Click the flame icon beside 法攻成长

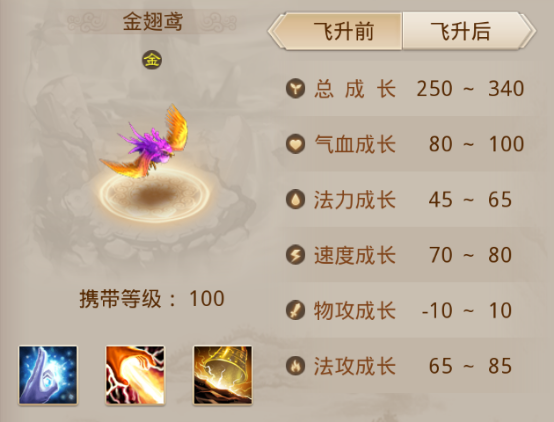tap(295, 366)
